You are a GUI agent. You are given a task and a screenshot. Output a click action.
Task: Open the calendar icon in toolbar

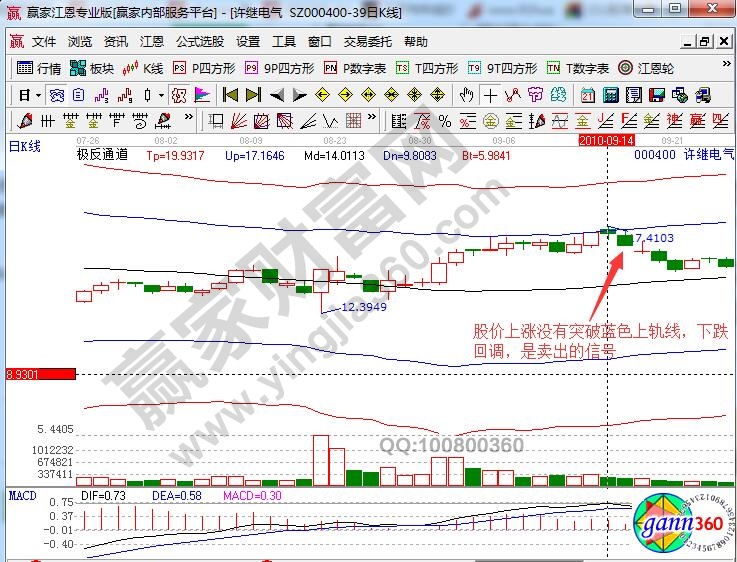587,95
